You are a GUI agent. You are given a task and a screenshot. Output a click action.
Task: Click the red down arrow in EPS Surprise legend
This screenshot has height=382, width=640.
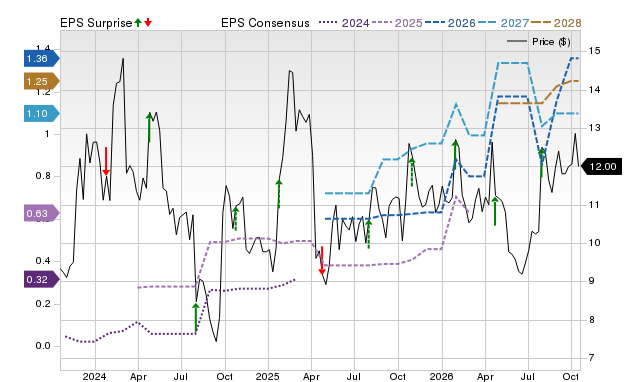click(x=148, y=22)
